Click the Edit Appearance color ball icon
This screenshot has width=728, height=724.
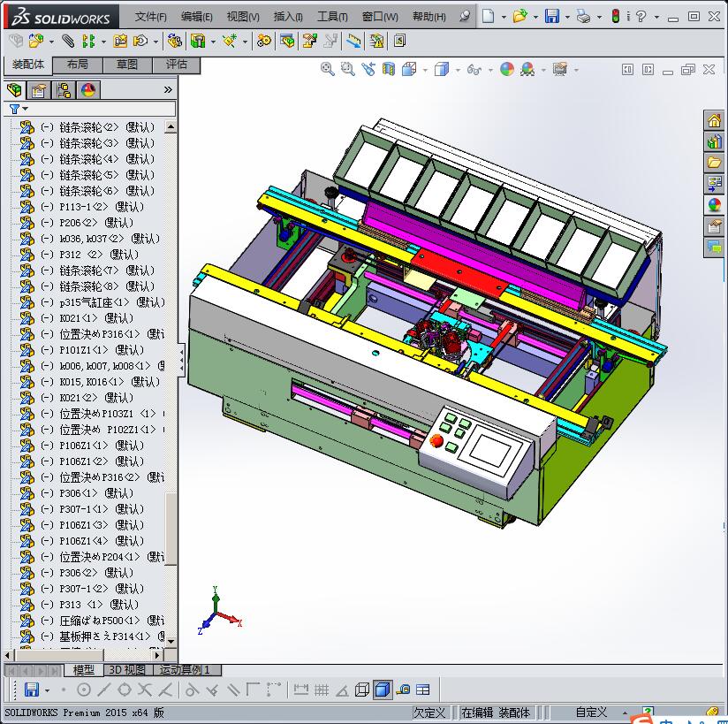(x=507, y=69)
